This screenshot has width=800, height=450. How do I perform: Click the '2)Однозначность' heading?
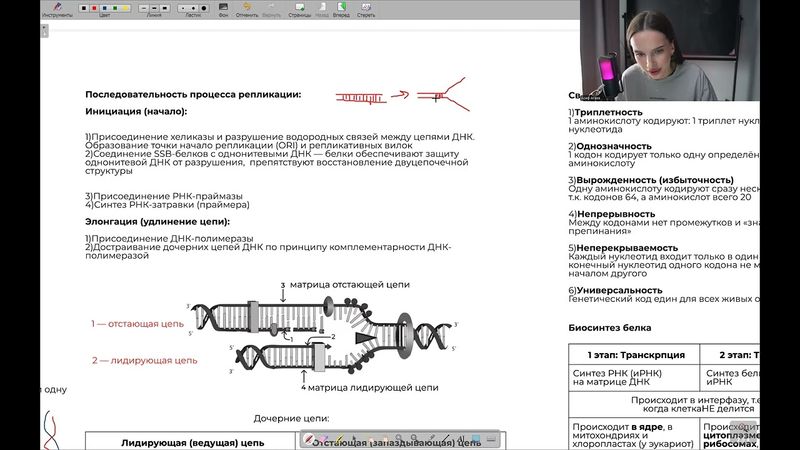point(610,146)
